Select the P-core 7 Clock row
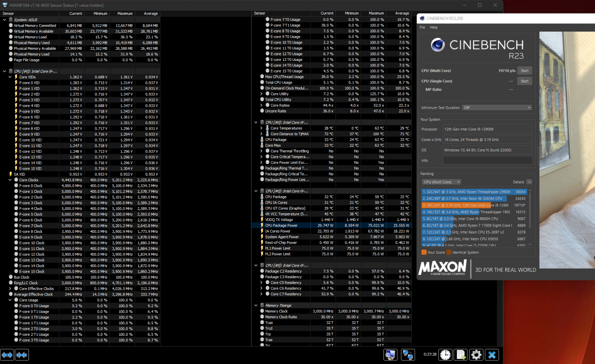The height and width of the screenshot is (364, 595). [80, 226]
